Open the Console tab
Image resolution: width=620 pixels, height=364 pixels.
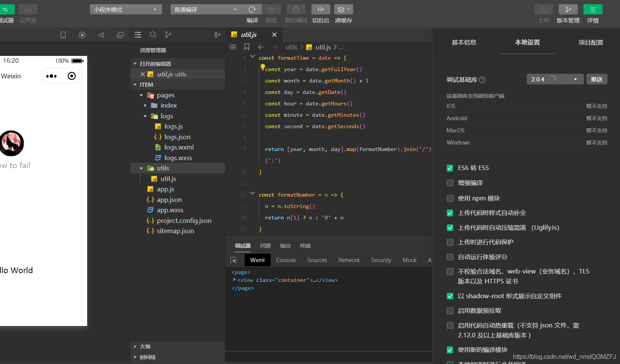(x=286, y=260)
